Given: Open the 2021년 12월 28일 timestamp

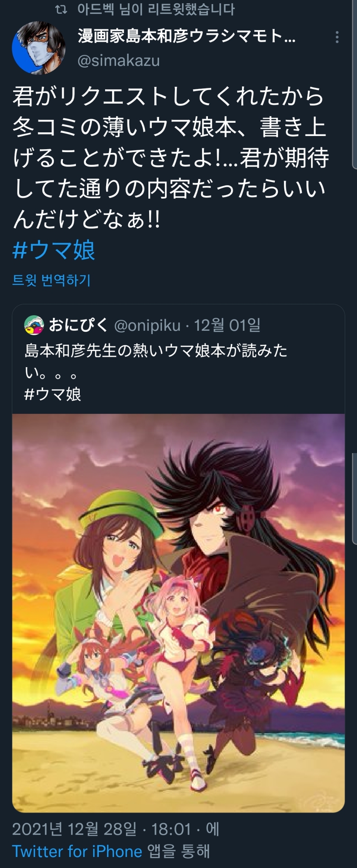Looking at the screenshot, I should point(74,829).
